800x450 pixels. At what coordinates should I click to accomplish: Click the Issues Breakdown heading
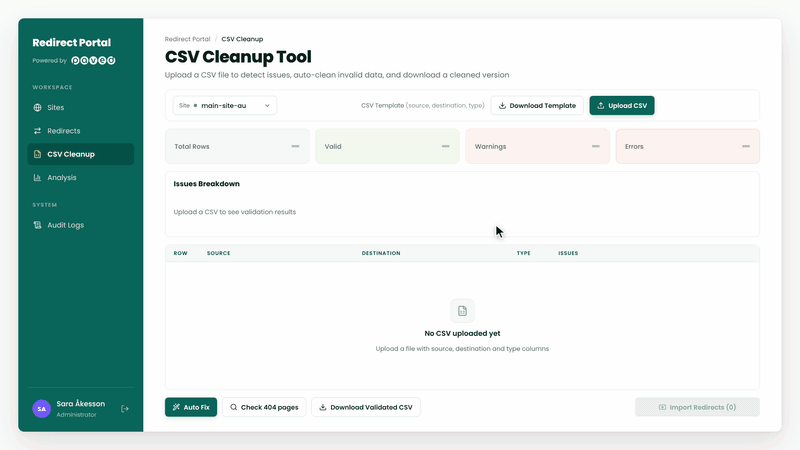[x=207, y=184]
